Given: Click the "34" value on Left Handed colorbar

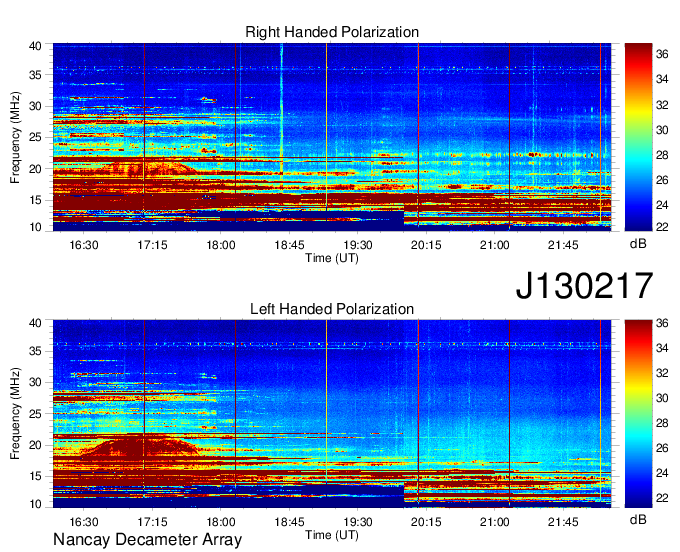Looking at the screenshot, I should point(662,348).
